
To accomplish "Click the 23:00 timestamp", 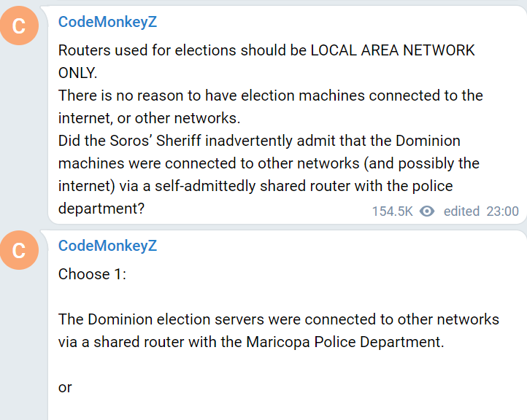I will (x=502, y=211).
